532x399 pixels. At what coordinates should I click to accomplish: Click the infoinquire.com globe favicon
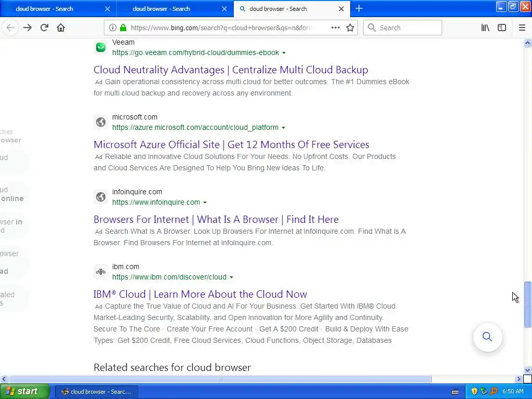point(101,197)
